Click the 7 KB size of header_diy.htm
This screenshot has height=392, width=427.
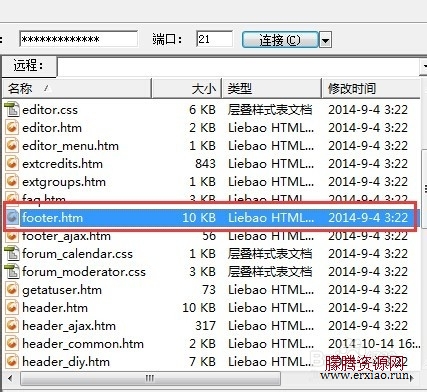coord(203,362)
